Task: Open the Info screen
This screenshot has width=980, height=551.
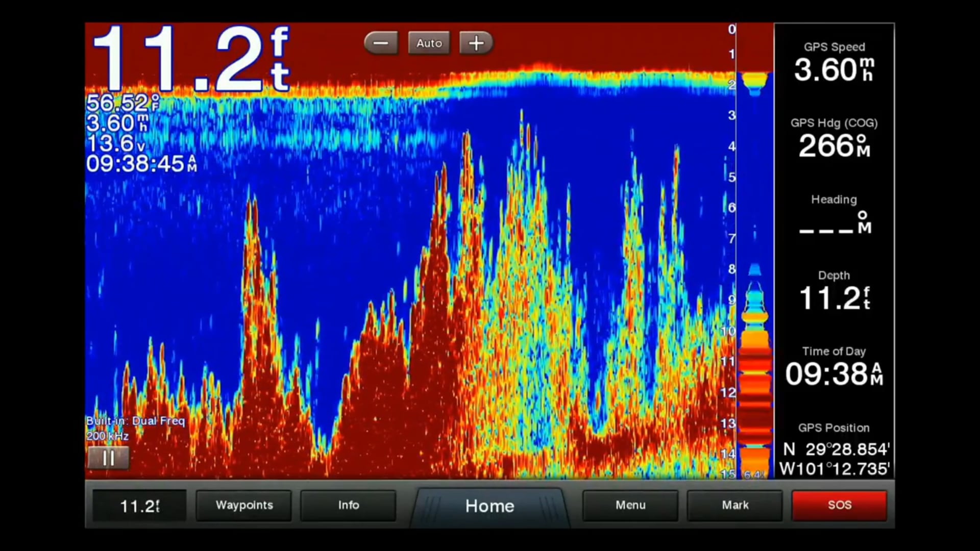Action: pos(348,505)
